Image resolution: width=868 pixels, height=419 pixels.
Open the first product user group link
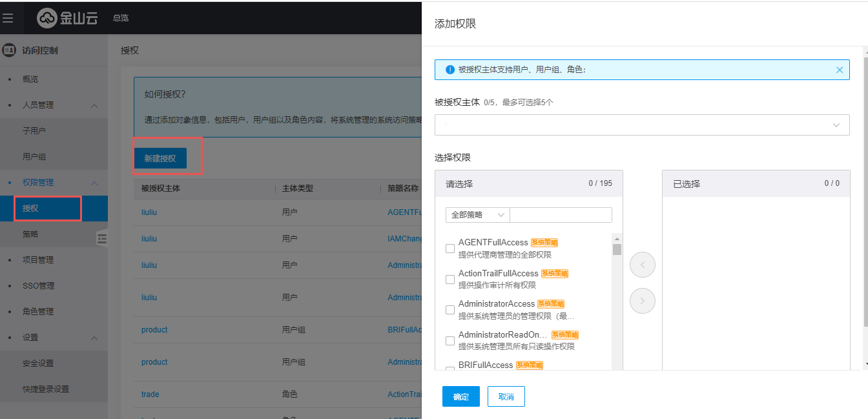154,329
